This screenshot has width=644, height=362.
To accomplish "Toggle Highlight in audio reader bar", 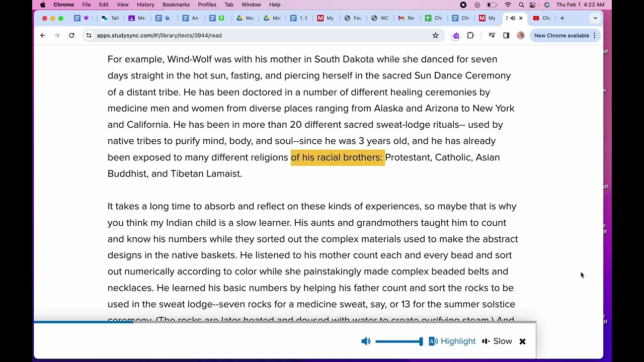I will pyautogui.click(x=452, y=341).
